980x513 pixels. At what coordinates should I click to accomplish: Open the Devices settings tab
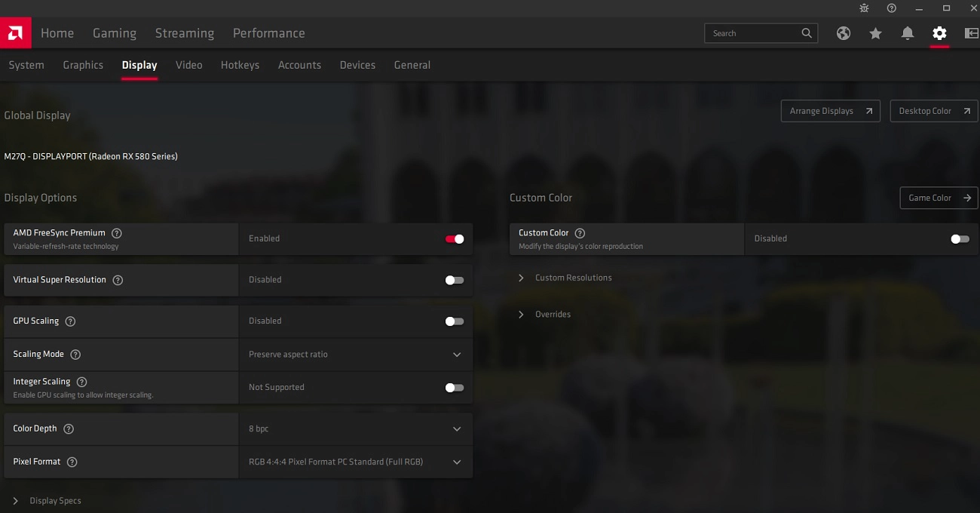357,65
